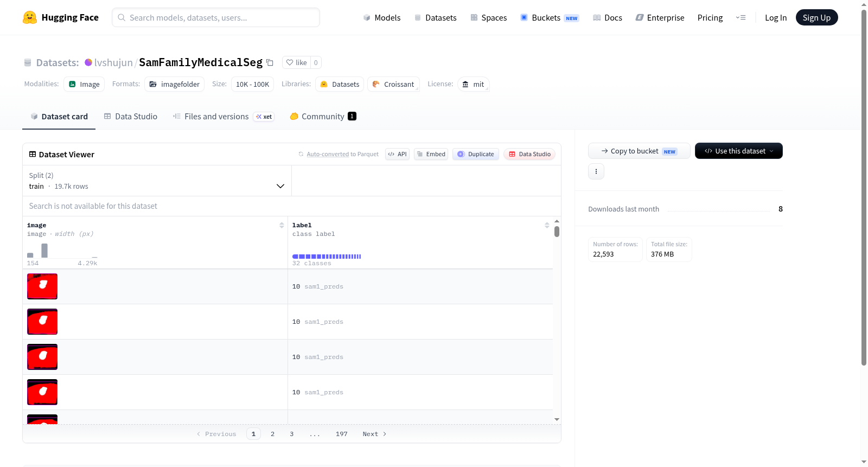Screen dimensions: 868x467
Task: Click the 10K - 100K size tag
Action: point(252,84)
